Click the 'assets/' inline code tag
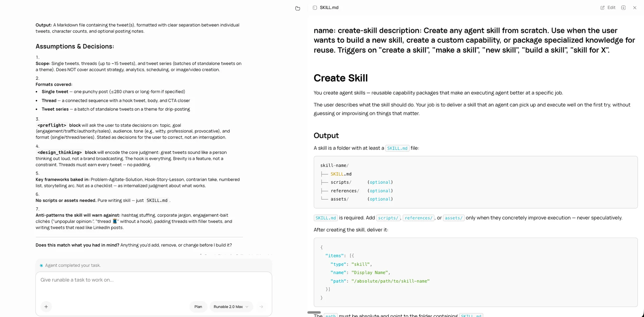Screen dimensions: 644x317 tap(454, 218)
